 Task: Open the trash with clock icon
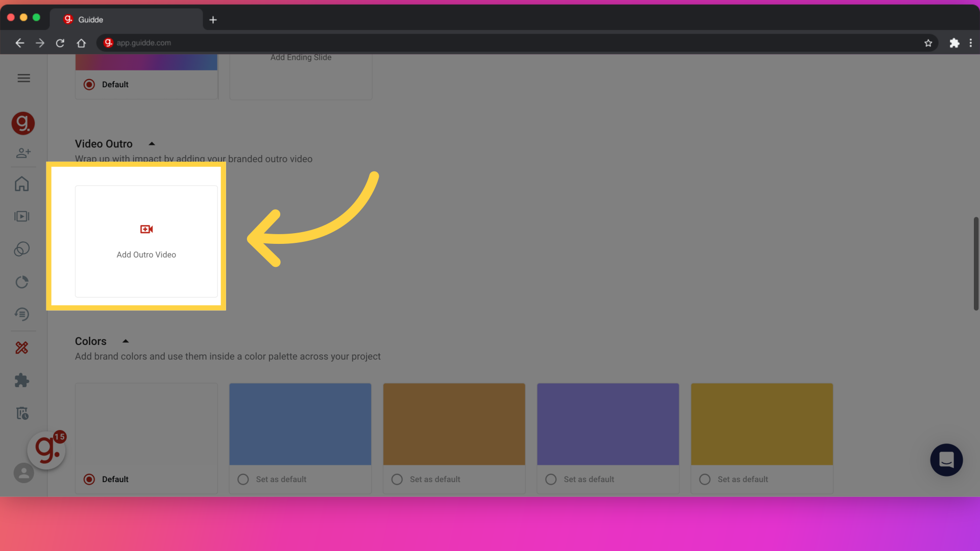point(22,413)
